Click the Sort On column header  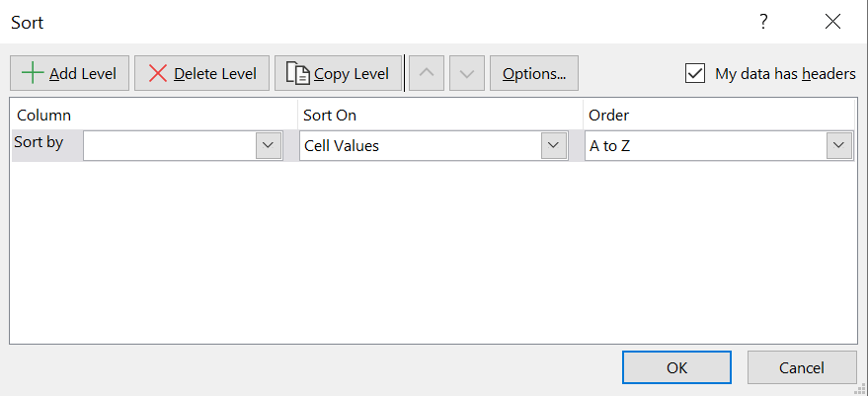tap(330, 116)
